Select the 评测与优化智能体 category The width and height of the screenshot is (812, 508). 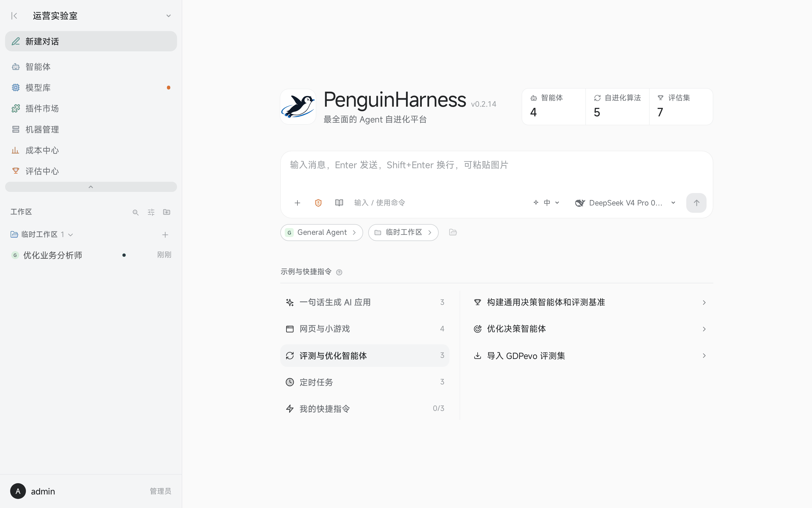click(x=365, y=356)
